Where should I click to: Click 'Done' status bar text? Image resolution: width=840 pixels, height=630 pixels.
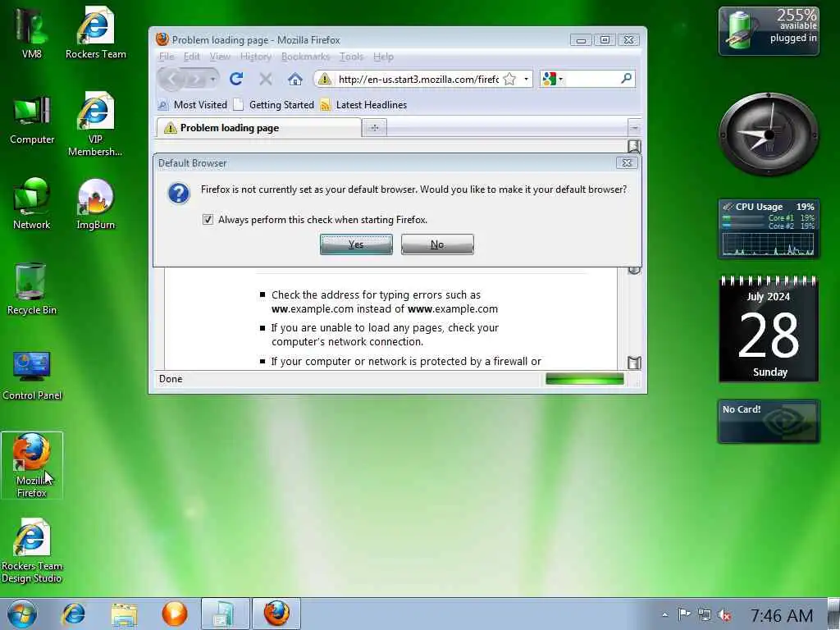(x=171, y=379)
